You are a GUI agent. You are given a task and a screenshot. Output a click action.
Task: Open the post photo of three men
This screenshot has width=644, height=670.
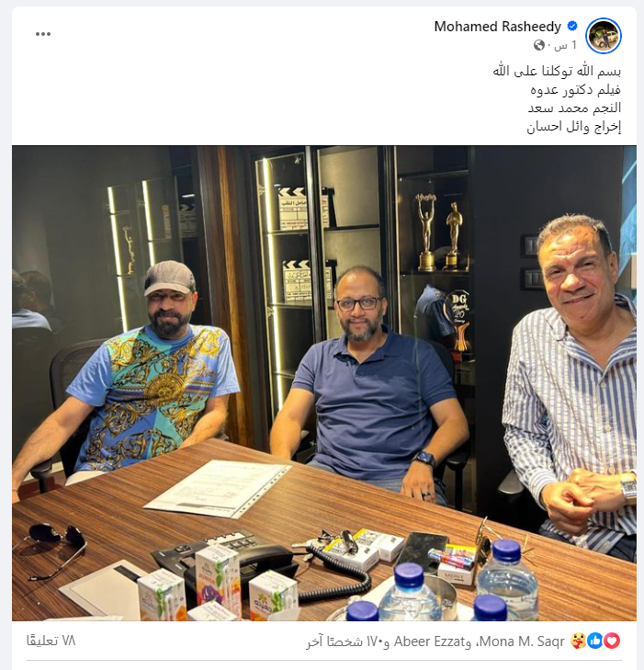tap(324, 383)
